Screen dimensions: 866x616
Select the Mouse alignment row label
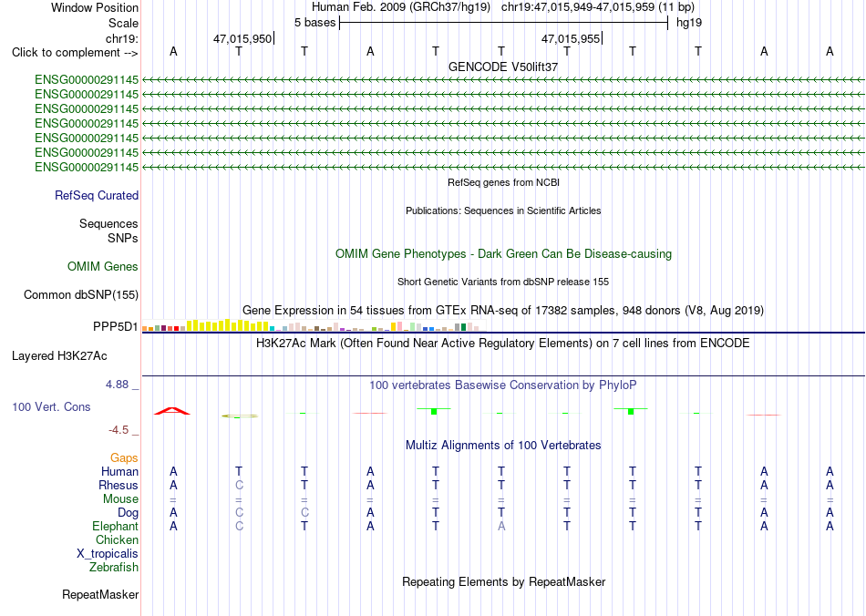tap(120, 499)
